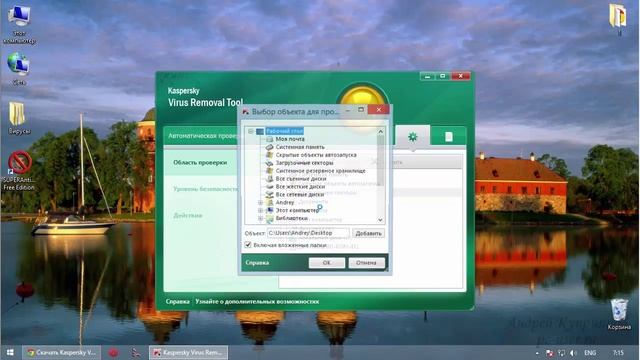Viewport: 640px width, 360px height.
Task: Select Системная память in the tree
Action: pos(300,147)
